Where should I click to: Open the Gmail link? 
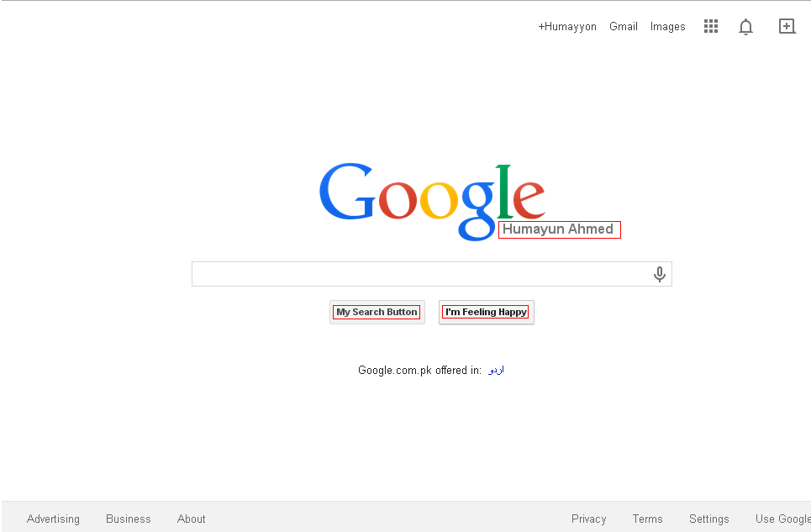point(624,26)
